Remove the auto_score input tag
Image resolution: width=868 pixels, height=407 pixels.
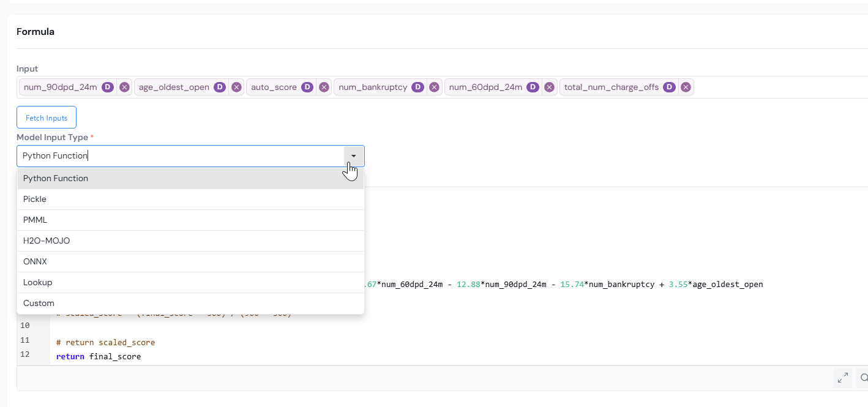coord(324,88)
